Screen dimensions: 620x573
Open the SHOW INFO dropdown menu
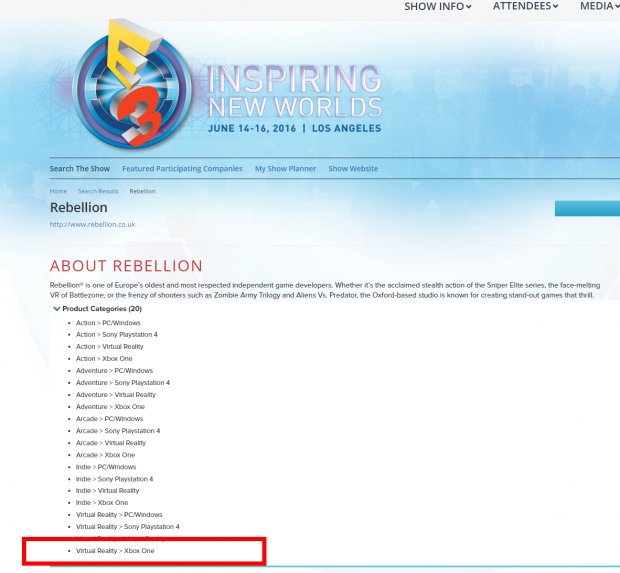[438, 6]
